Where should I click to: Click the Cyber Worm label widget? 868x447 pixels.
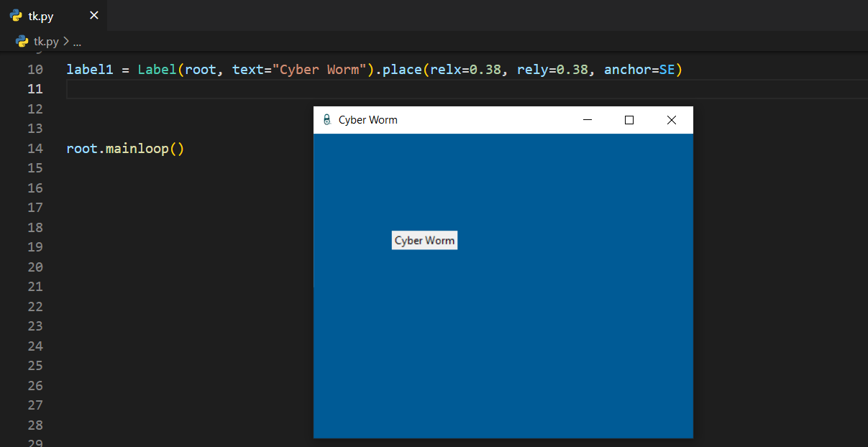coord(424,241)
